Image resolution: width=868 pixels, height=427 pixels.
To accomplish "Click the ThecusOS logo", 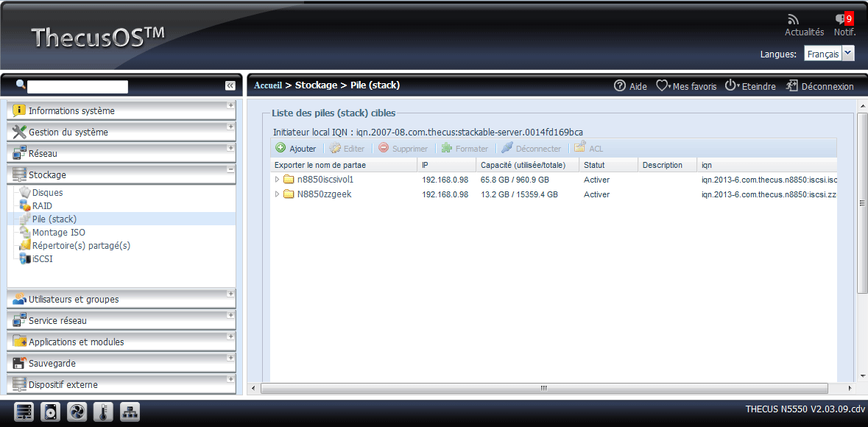I will (98, 37).
